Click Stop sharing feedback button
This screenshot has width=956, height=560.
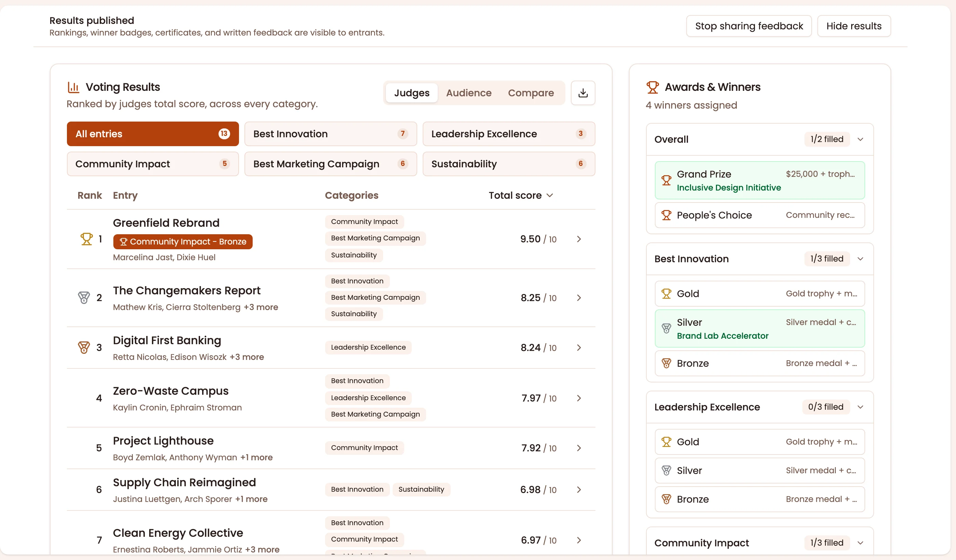coord(749,26)
